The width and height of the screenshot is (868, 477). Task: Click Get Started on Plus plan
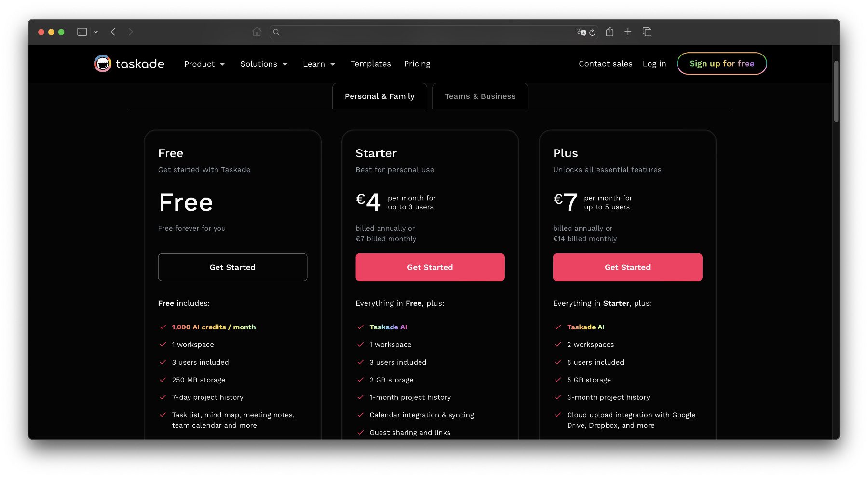coord(627,267)
